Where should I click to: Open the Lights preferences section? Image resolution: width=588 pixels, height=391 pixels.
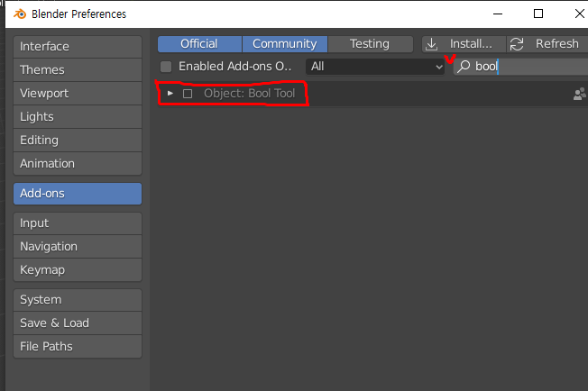(x=78, y=117)
